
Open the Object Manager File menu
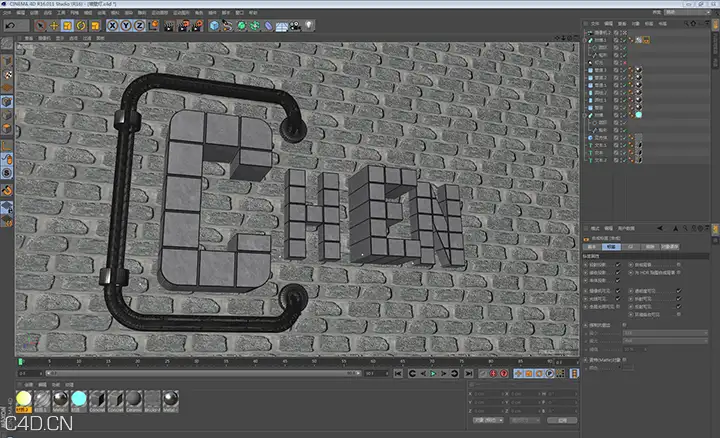[x=595, y=23]
